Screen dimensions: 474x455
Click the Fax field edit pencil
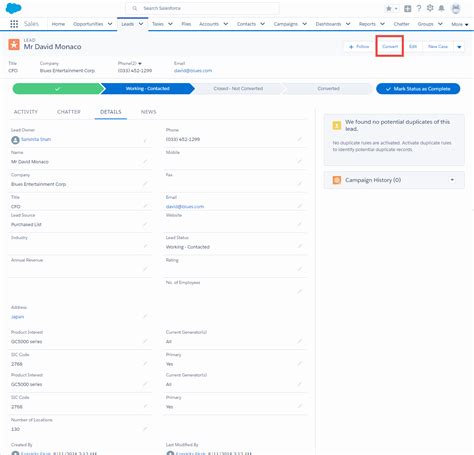tap(299, 183)
